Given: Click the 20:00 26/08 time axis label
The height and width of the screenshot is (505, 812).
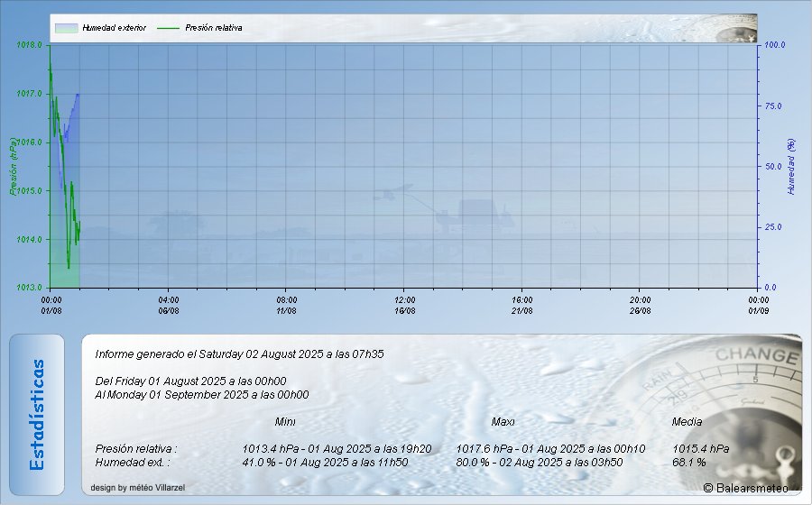Looking at the screenshot, I should 640,306.
